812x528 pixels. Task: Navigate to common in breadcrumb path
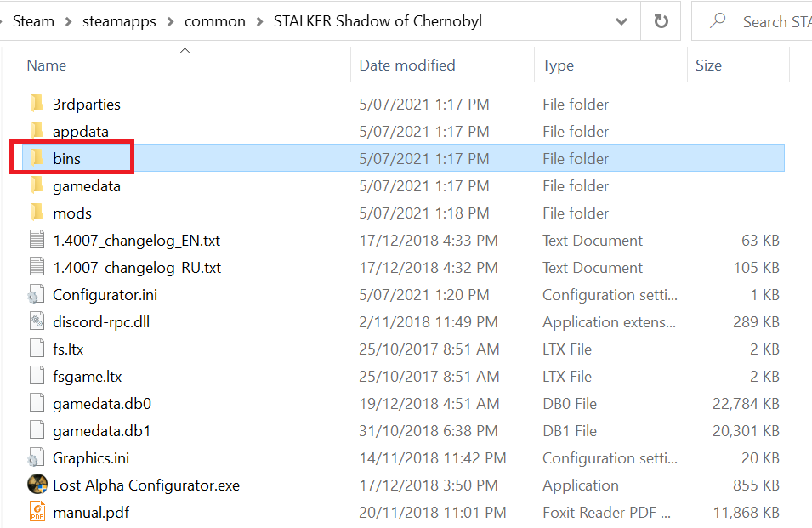(x=213, y=21)
